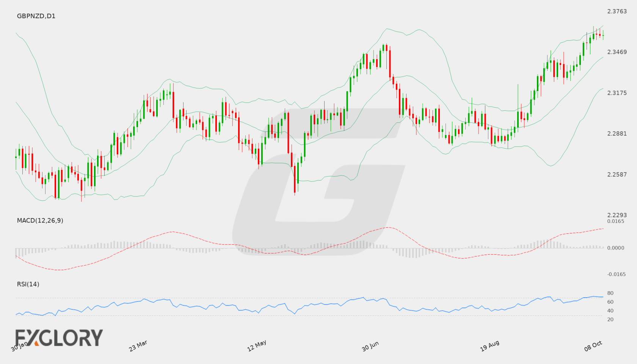The width and height of the screenshot is (637, 364).
Task: Click the 2.3469 price axis label
Action: pyautogui.click(x=617, y=52)
